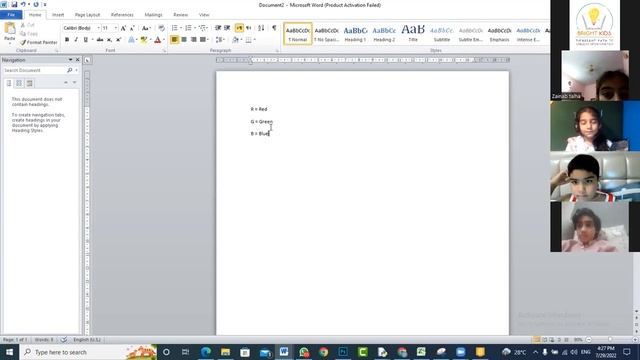Viewport: 640px width, 360px height.
Task: Click the Undo icon in quick access toolbar
Action: click(x=23, y=4)
